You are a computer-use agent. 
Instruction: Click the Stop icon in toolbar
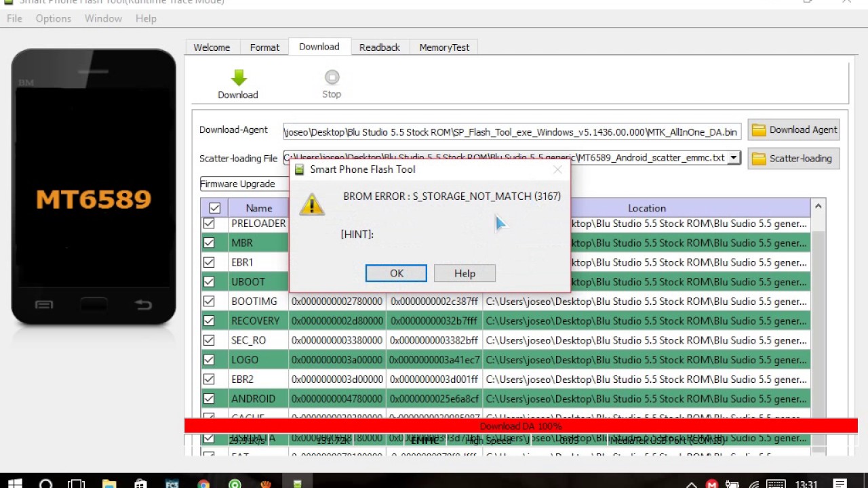point(332,77)
